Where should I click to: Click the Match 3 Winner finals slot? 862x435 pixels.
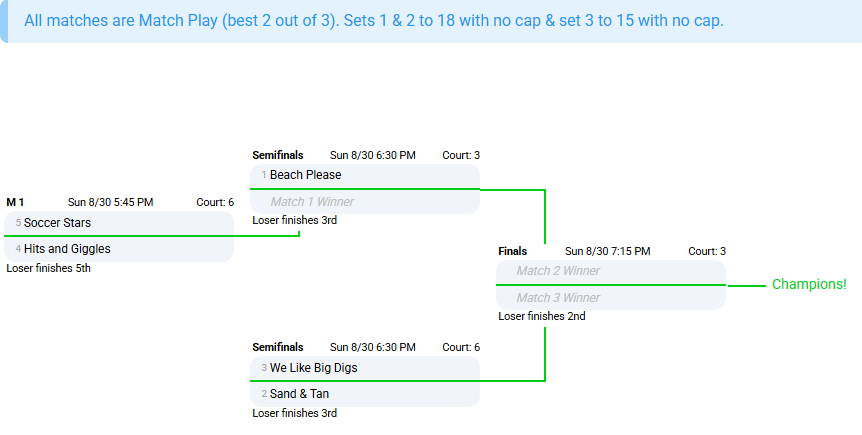coord(611,298)
